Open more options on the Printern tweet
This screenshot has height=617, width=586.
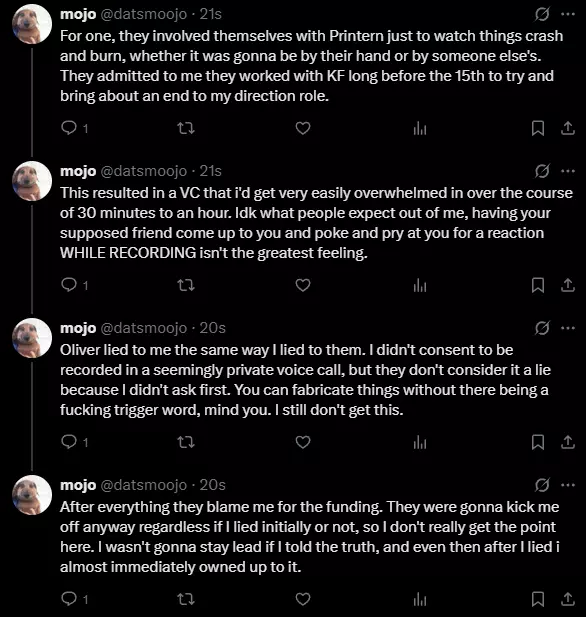click(x=568, y=14)
